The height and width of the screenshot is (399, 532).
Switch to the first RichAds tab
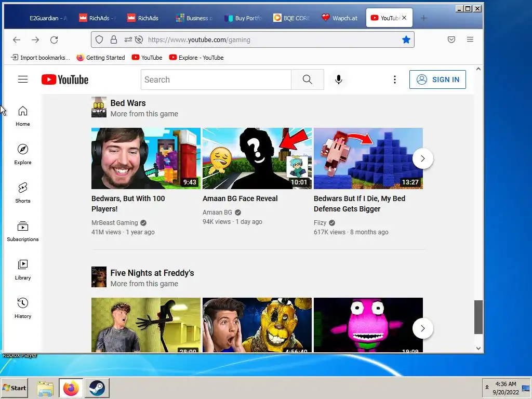[x=98, y=18]
